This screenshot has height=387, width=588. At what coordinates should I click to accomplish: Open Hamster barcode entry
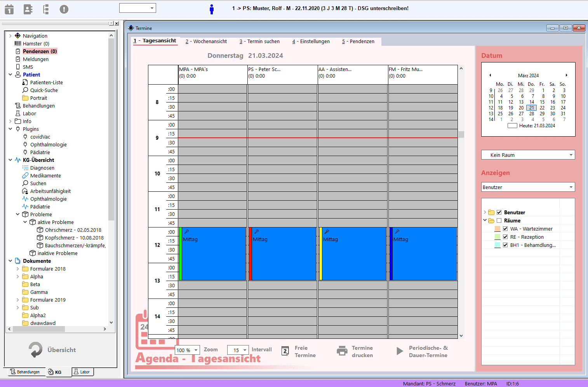point(32,43)
